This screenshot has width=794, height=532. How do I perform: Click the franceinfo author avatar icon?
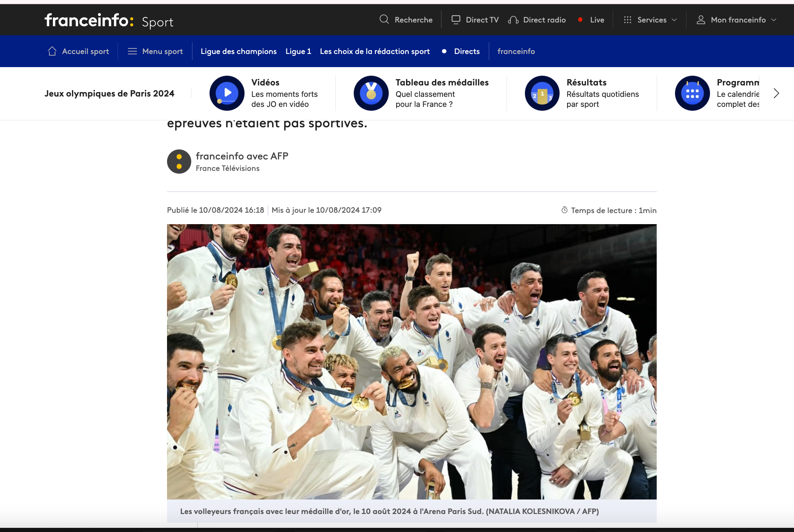click(179, 162)
